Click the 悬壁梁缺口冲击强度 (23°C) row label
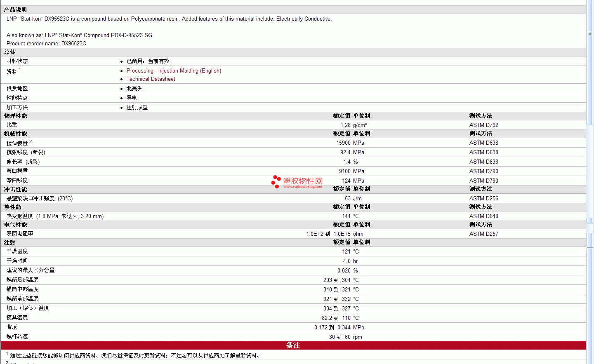 click(x=40, y=199)
